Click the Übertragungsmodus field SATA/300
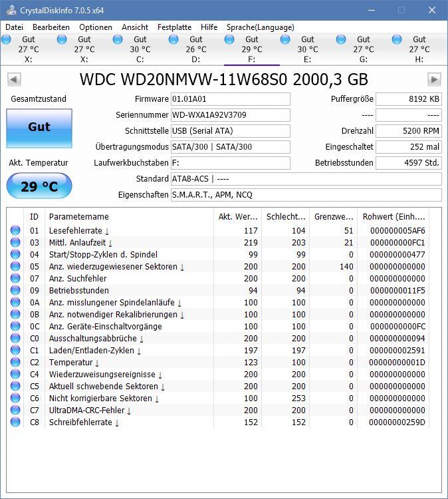The image size is (448, 499). pos(231,147)
